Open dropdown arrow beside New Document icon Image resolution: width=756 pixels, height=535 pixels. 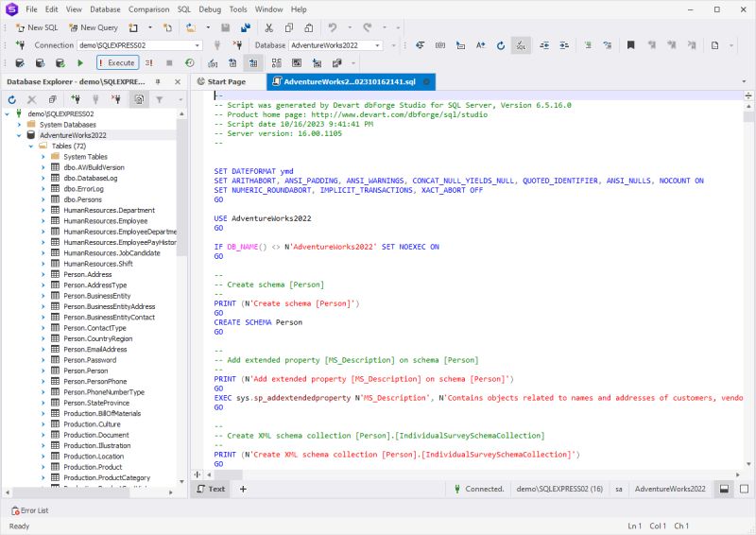tap(150, 27)
